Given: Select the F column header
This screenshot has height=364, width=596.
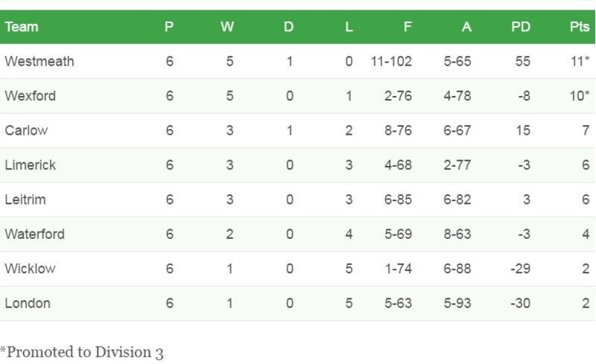Looking at the screenshot, I should pos(408,27).
